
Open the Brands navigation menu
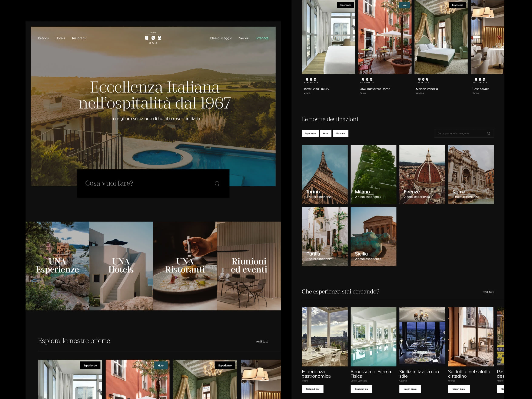[x=43, y=38]
